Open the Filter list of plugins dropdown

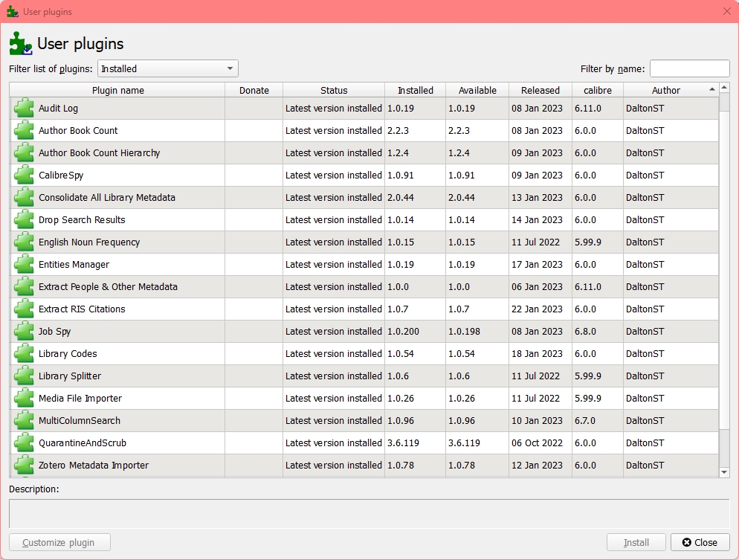pos(168,68)
